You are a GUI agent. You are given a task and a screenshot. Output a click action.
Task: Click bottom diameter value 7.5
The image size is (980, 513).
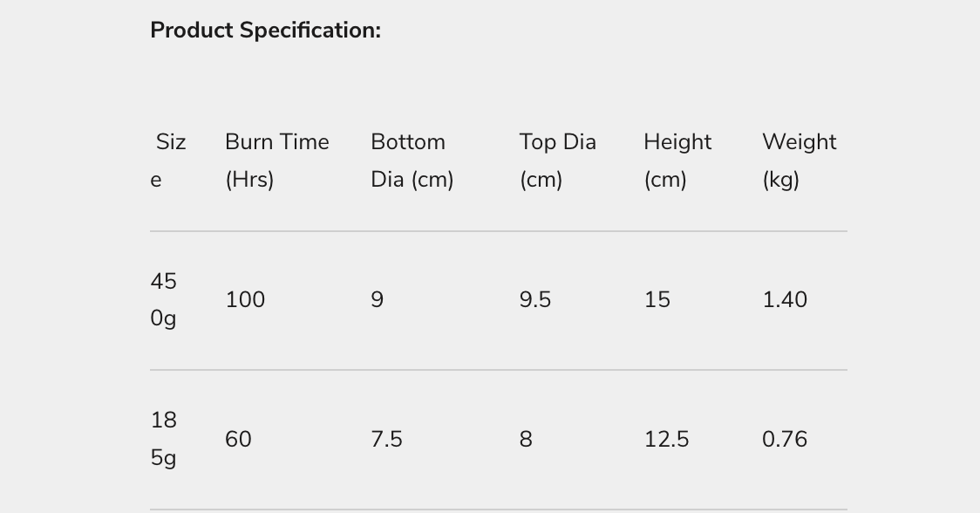[x=386, y=439]
